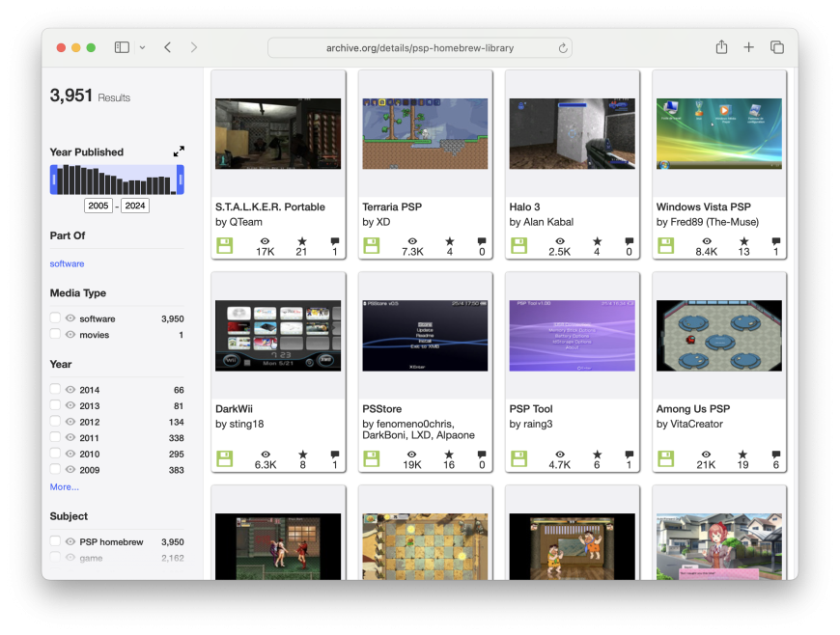840x635 pixels.
Task: Click Terraria PSP favorites star icon
Action: [x=449, y=241]
